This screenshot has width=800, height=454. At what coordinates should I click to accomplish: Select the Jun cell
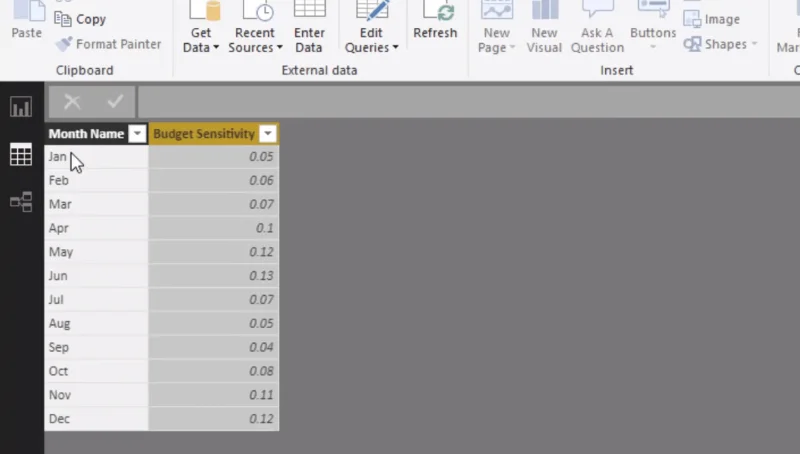(x=96, y=275)
